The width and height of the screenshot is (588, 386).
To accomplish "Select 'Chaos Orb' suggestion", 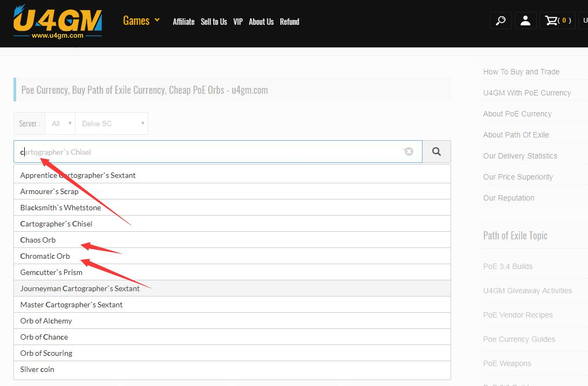I will pos(232,240).
